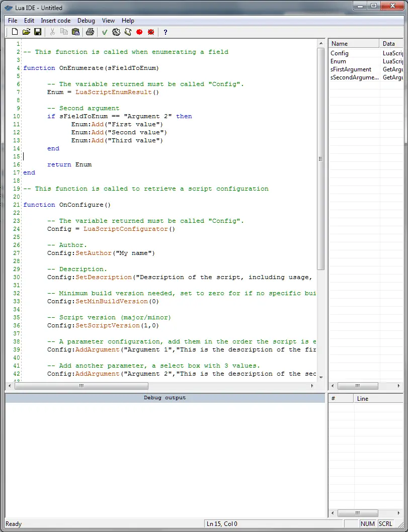Image resolution: width=408 pixels, height=532 pixels.
Task: Click the variables panel scroll right arrow
Action: tap(399, 386)
